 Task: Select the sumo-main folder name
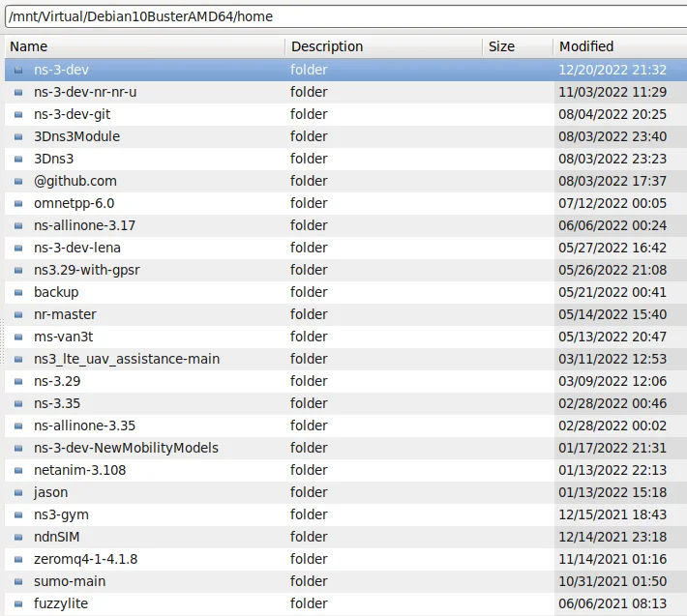pos(70,581)
